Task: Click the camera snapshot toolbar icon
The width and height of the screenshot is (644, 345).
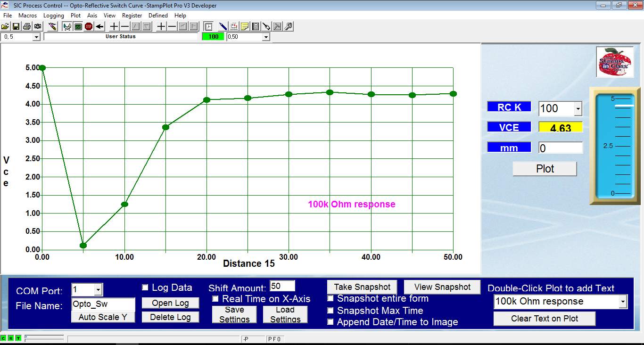Action: point(37,26)
